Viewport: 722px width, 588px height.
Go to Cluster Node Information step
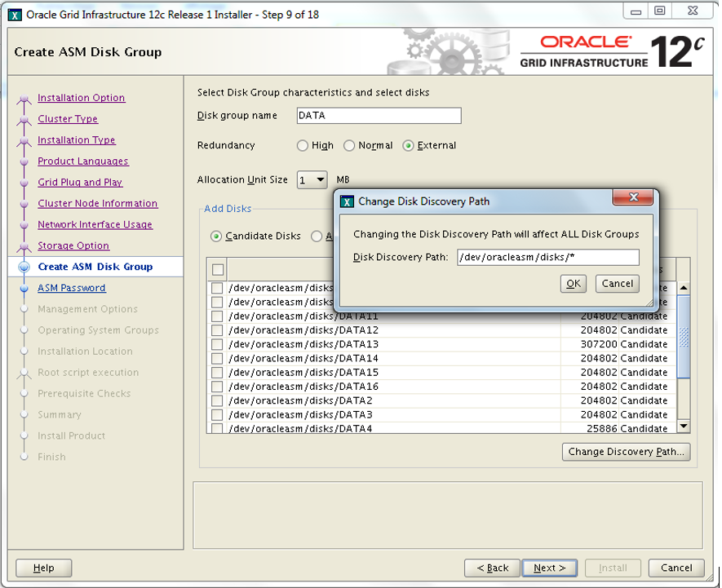[x=98, y=204]
